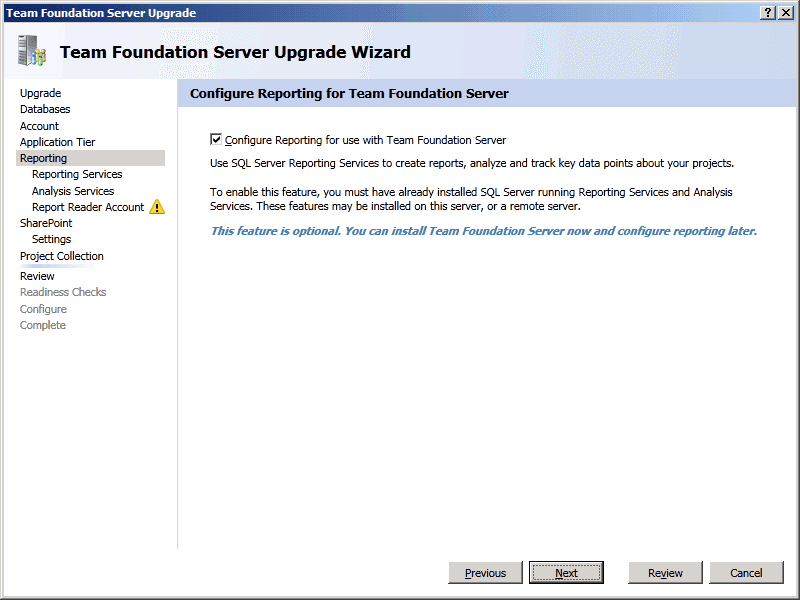Image resolution: width=800 pixels, height=600 pixels.
Task: Go to the Upgrade step
Action: (41, 93)
